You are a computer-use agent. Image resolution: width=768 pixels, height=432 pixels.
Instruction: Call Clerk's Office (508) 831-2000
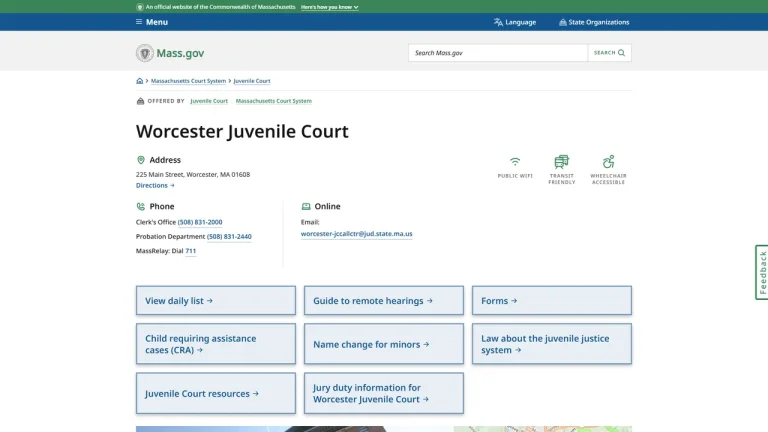click(x=200, y=222)
